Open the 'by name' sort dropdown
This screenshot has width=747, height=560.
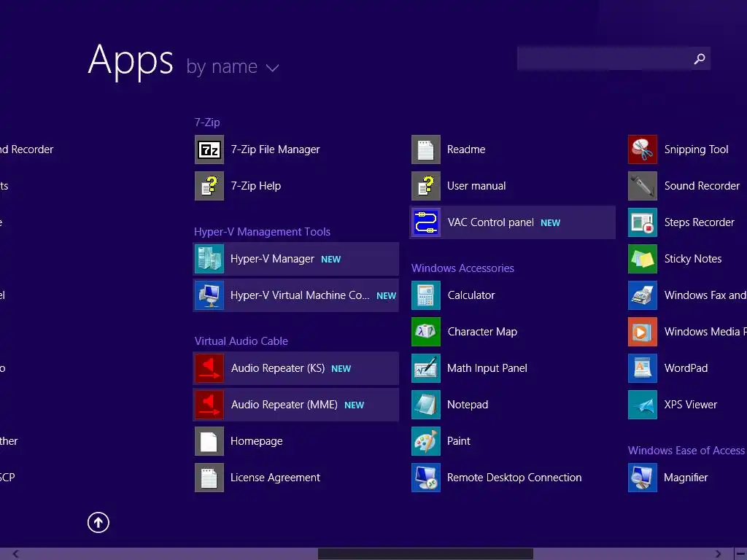[x=232, y=67]
